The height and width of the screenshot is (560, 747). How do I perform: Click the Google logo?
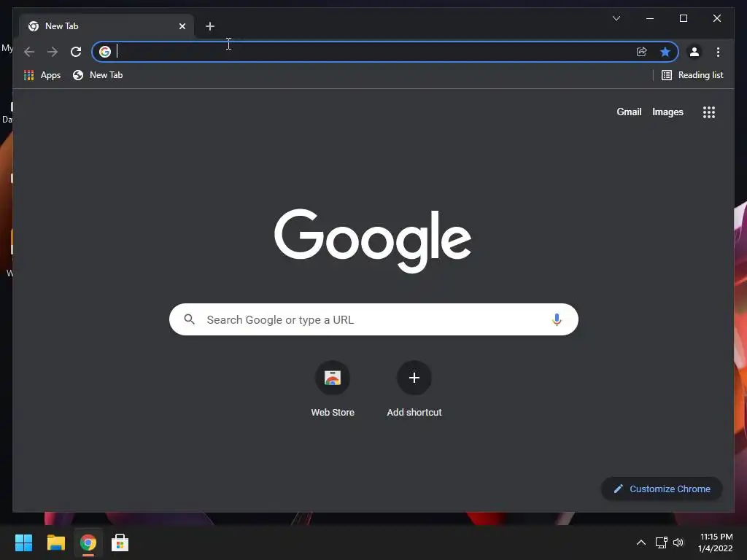[373, 241]
